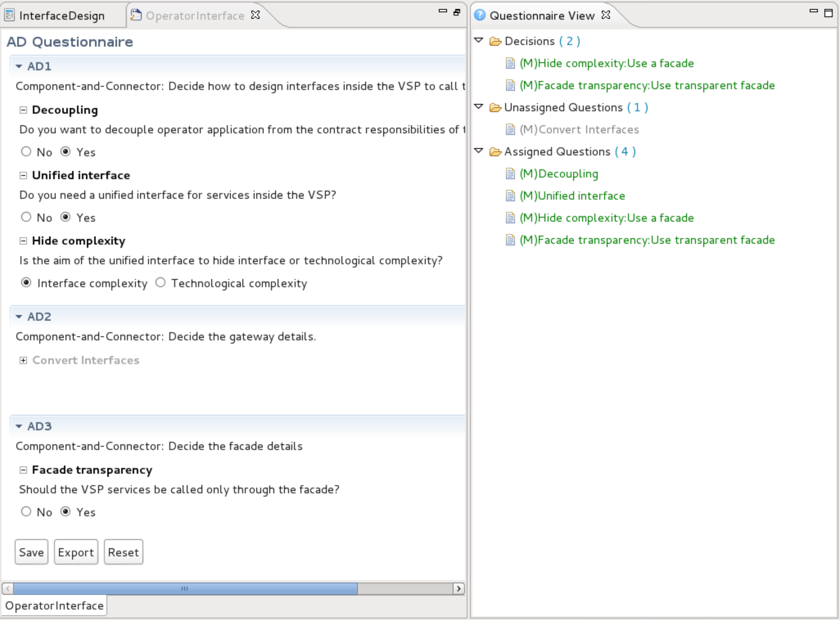Click the horizontal scrollbar thumb
This screenshot has height=620, width=840.
[x=185, y=589]
